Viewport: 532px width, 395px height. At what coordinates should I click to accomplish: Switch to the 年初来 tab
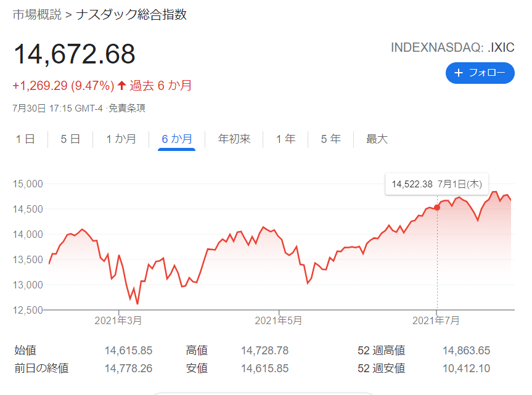point(234,139)
